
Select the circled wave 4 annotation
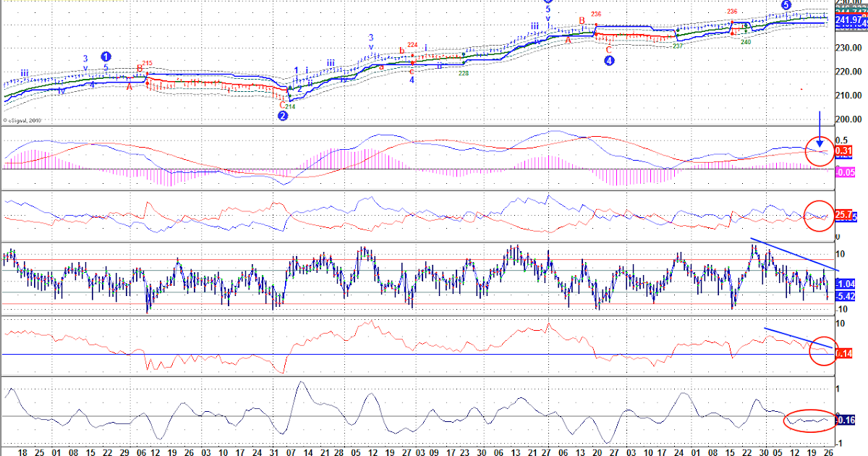tap(608, 60)
